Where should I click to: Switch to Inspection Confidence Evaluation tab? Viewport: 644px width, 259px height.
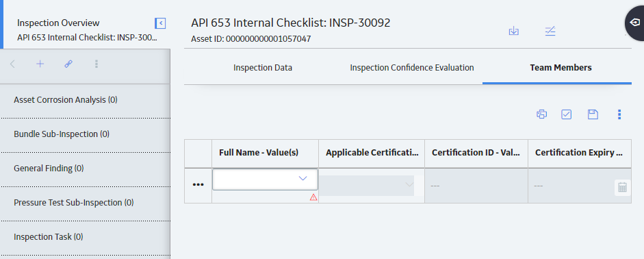pyautogui.click(x=412, y=67)
